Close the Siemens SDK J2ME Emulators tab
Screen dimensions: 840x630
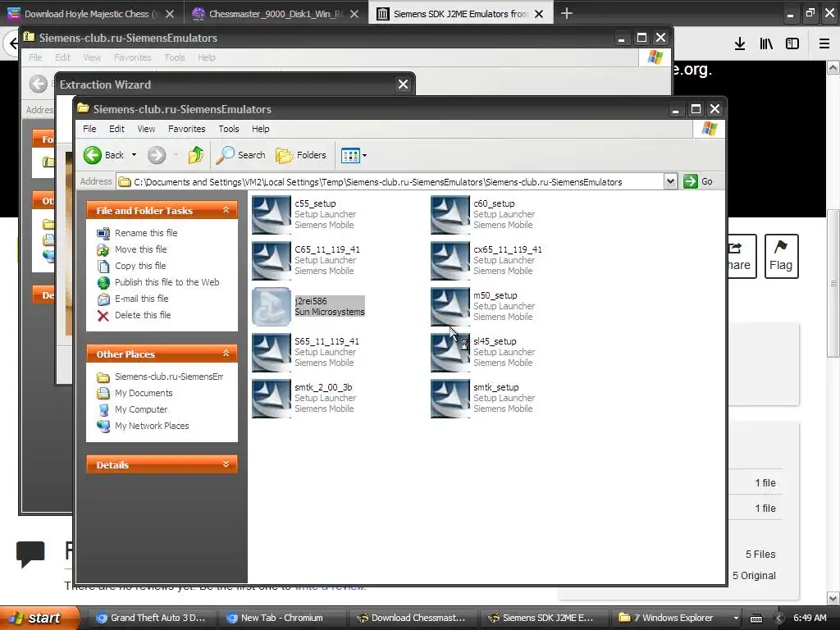[x=539, y=14]
